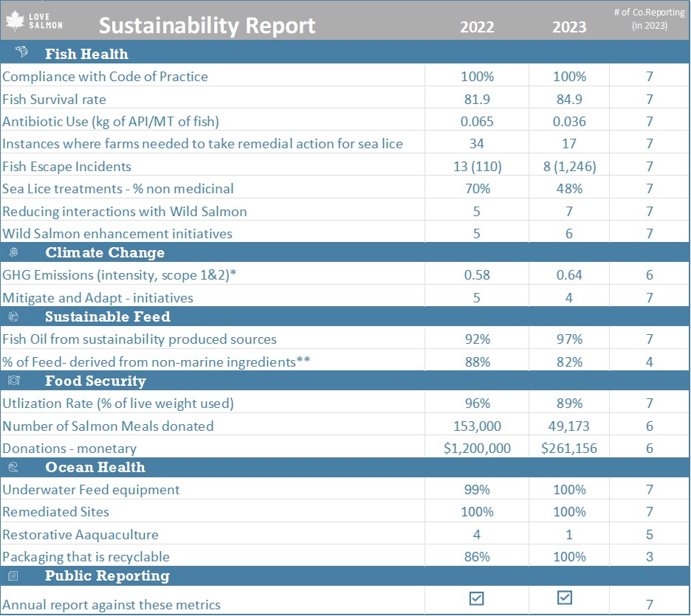Click the Love Salmon maple leaf logo
Image resolution: width=691 pixels, height=616 pixels.
(16, 21)
